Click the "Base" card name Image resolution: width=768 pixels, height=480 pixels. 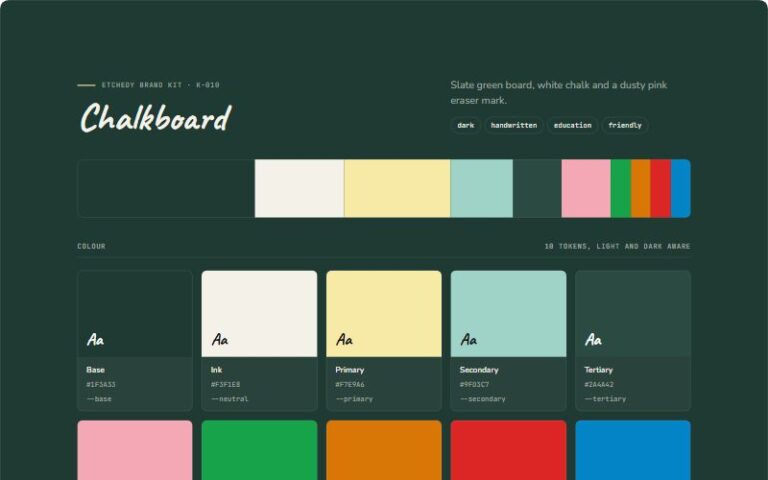click(x=96, y=370)
